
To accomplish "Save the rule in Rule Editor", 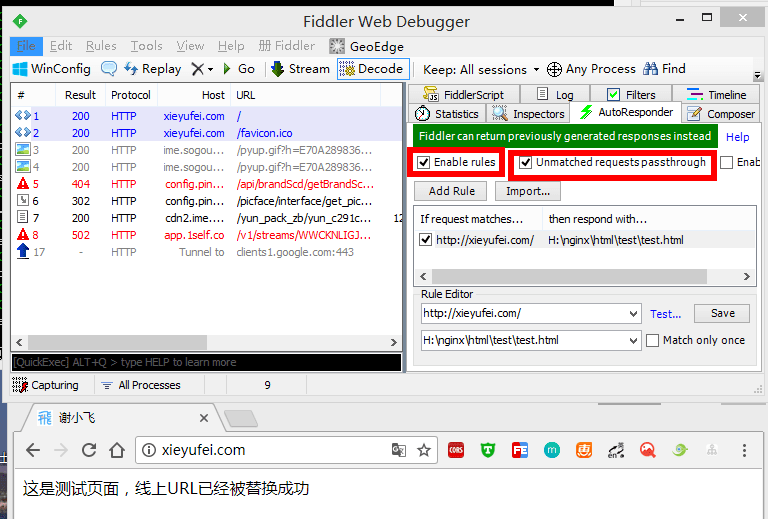I will [x=722, y=313].
